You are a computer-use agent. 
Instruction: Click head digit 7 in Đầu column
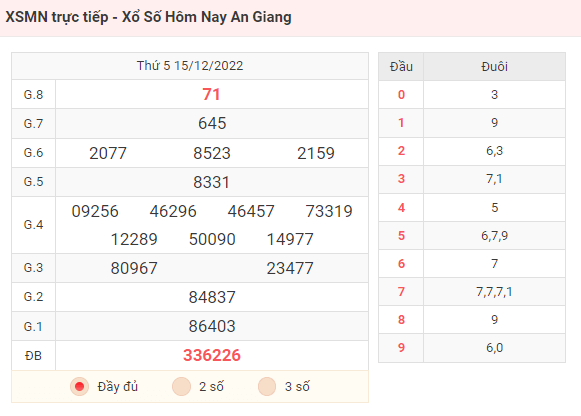point(401,292)
